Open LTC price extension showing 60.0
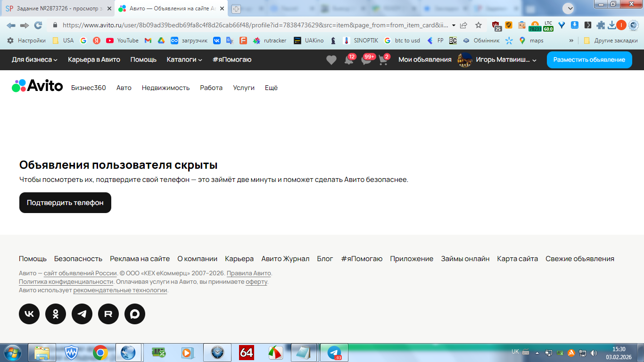This screenshot has height=362, width=644. (548, 26)
